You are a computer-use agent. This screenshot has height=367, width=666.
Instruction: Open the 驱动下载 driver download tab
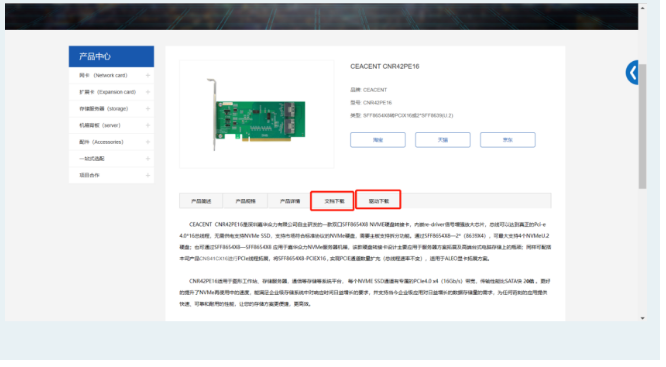pos(378,200)
